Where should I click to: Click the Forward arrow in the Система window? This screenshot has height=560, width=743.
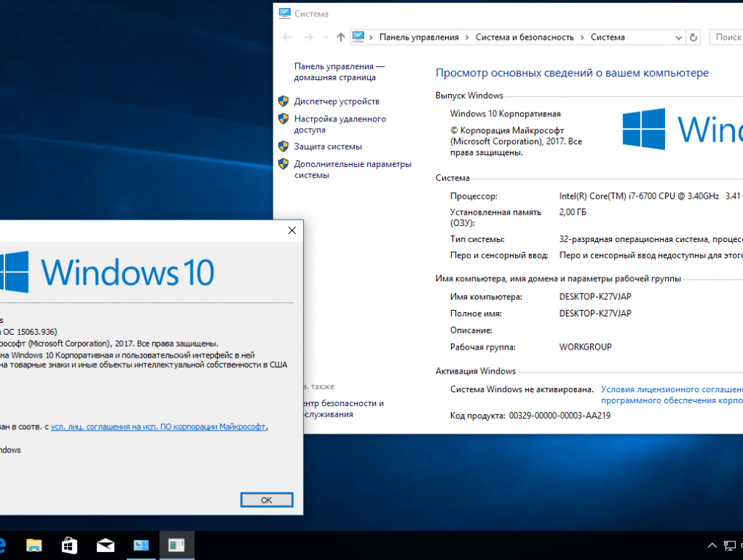pos(308,37)
